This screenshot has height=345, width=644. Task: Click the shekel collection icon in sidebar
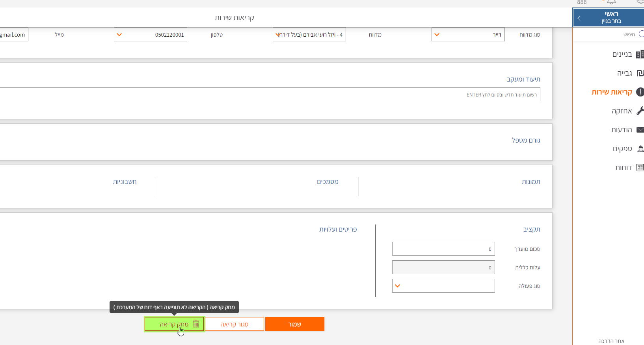640,73
